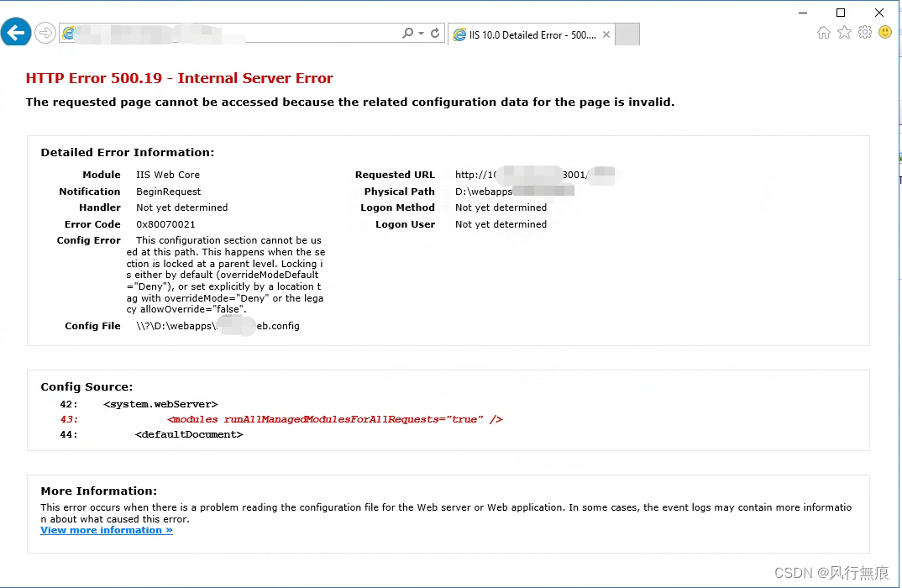Screen dimensions: 902x588
Task: Click 'Not yet determined' next to Logon Method
Action: [x=501, y=207]
